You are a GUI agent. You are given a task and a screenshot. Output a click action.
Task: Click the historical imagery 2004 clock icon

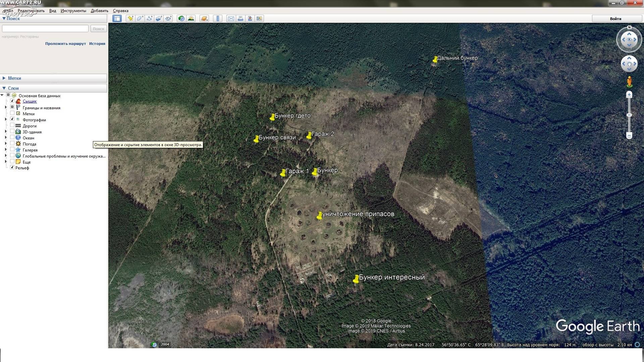(x=154, y=344)
